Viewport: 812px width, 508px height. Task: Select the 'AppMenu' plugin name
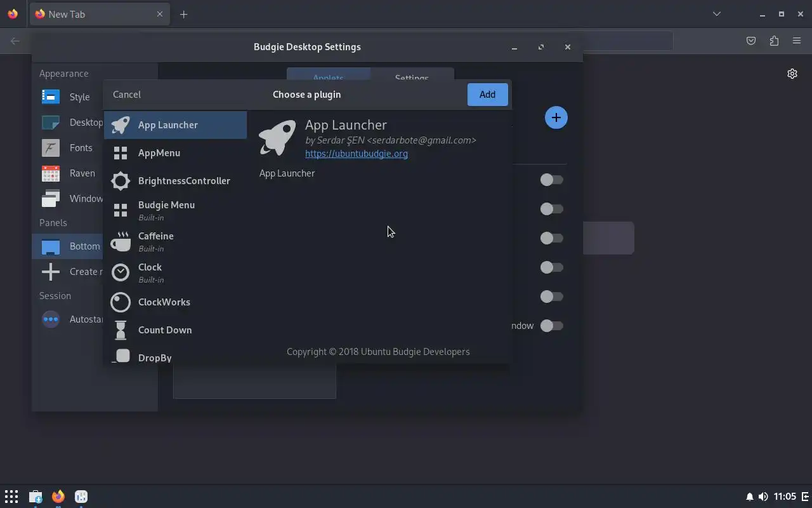coord(159,153)
